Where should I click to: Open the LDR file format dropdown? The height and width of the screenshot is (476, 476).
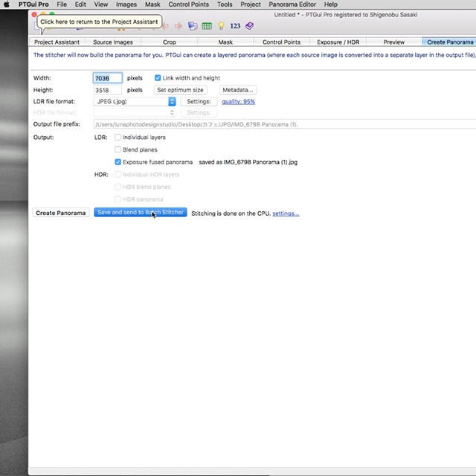[135, 102]
